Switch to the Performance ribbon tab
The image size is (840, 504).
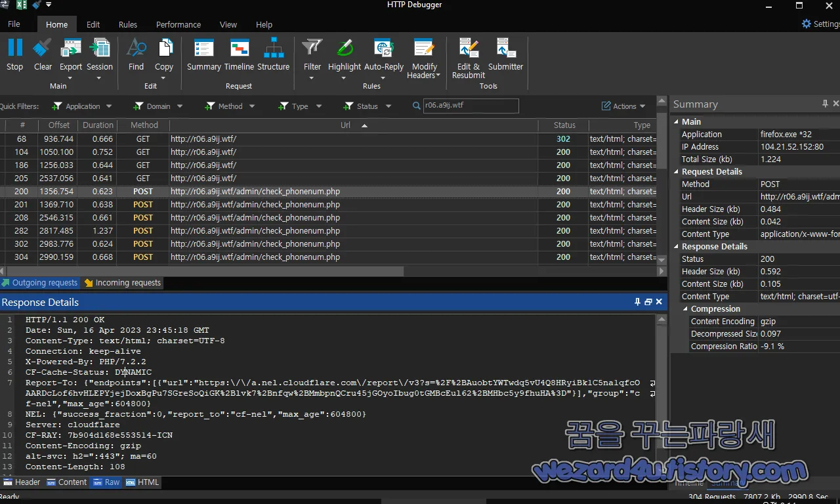(178, 25)
